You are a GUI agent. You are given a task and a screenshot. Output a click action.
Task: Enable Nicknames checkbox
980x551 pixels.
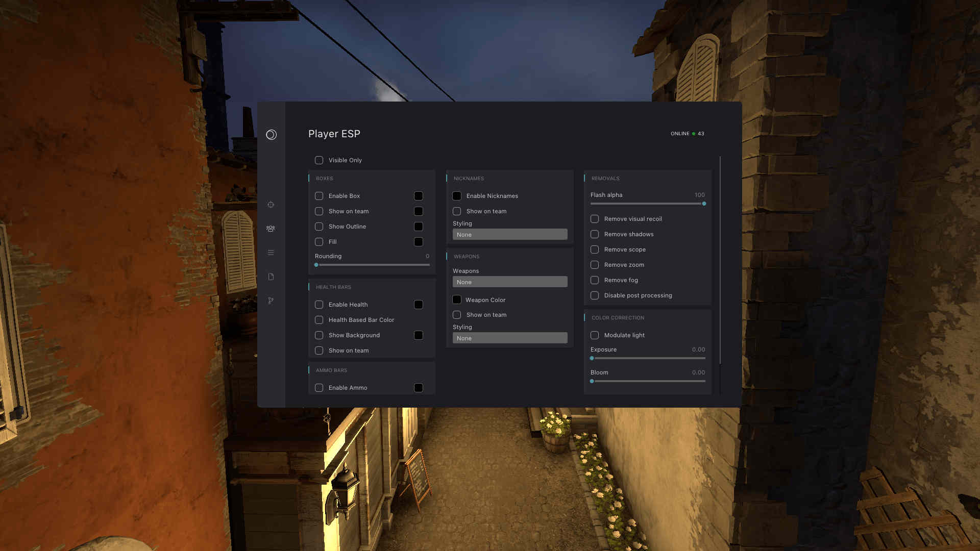pyautogui.click(x=457, y=195)
